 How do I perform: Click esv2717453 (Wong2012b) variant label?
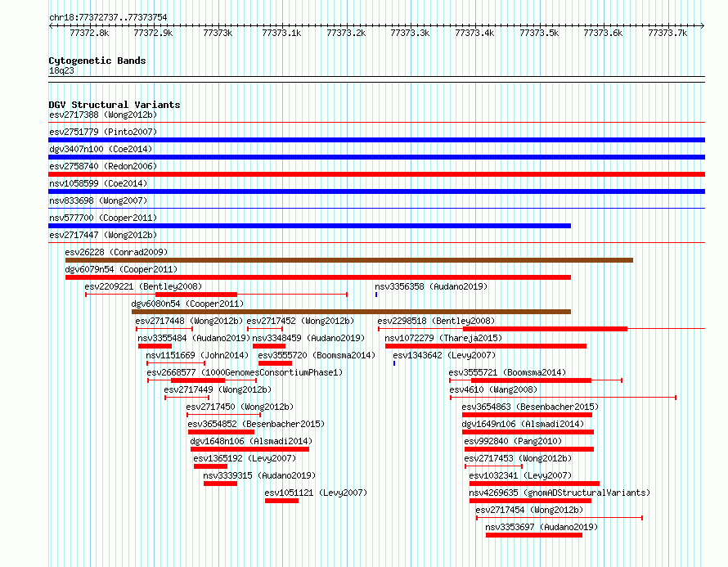tap(518, 458)
